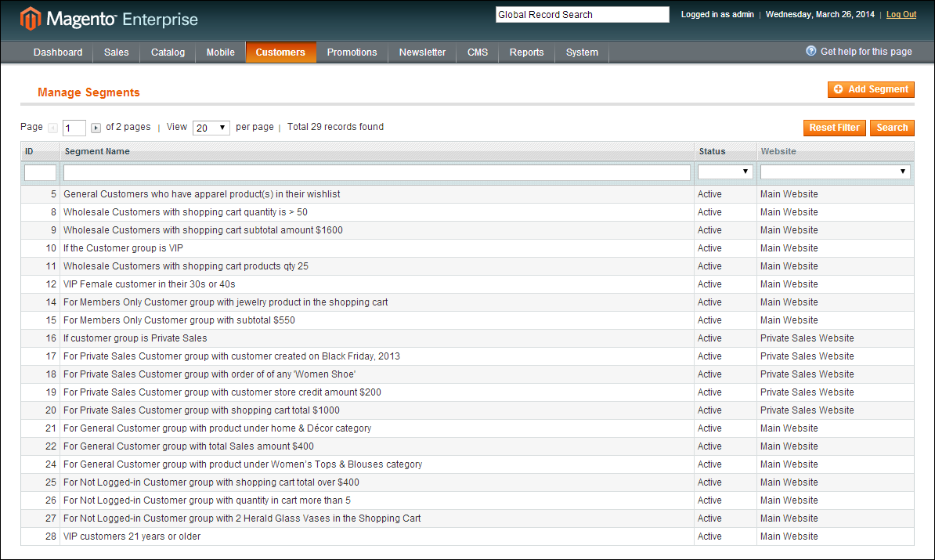Open 'VIP customers 21 years or older' row

click(467, 537)
